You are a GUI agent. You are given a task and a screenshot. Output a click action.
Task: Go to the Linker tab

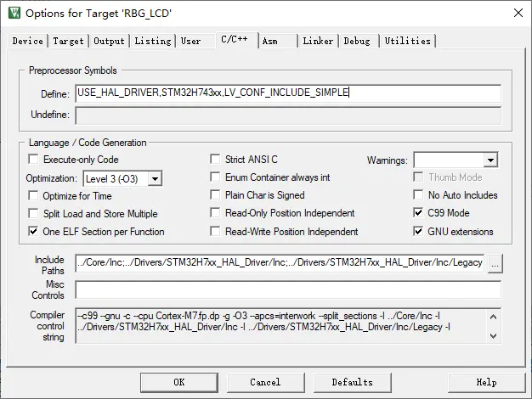click(x=318, y=41)
